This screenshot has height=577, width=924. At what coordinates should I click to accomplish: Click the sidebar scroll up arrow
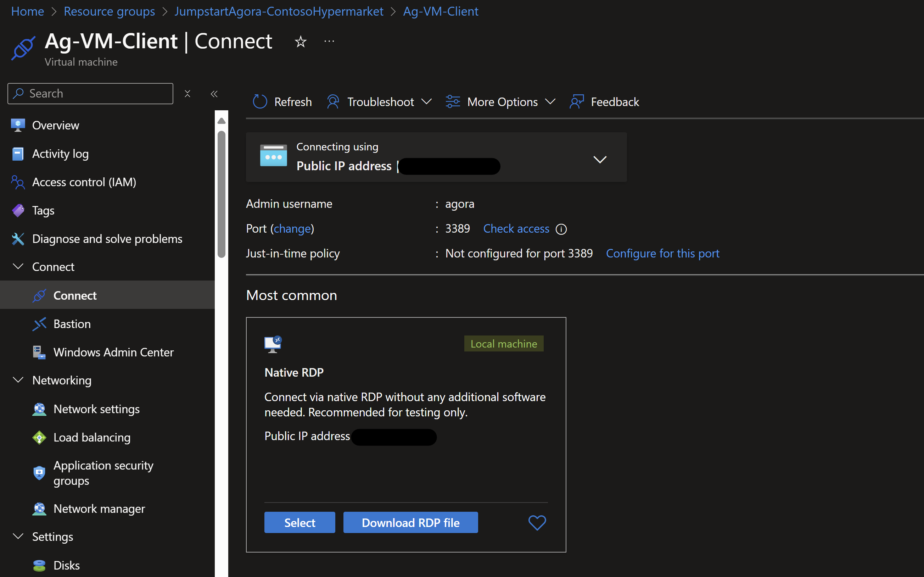(222, 121)
